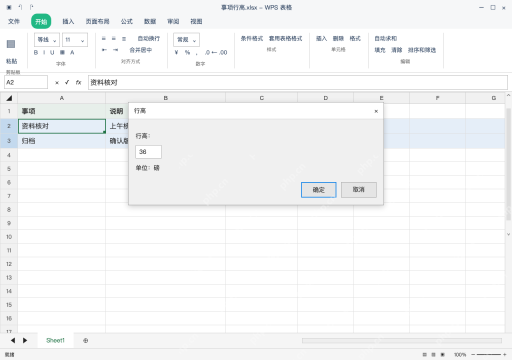
Task: Click 条件格式 conditional formatting
Action: coord(252,39)
